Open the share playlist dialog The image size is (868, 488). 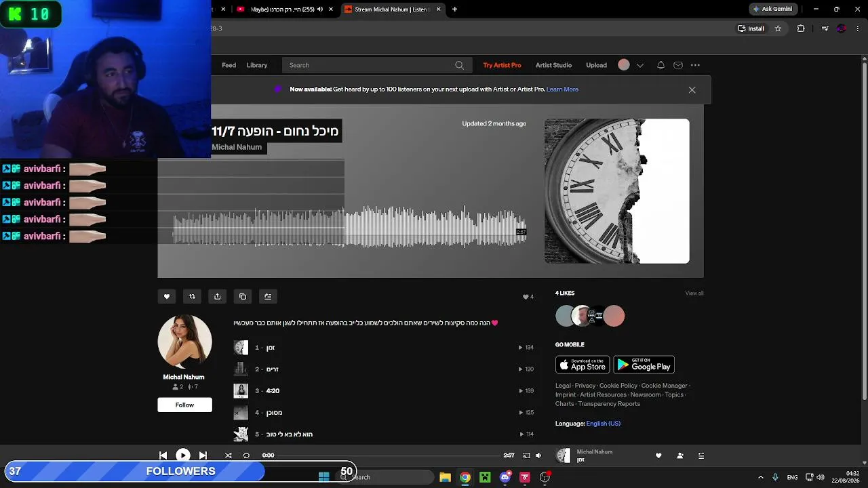[217, 296]
